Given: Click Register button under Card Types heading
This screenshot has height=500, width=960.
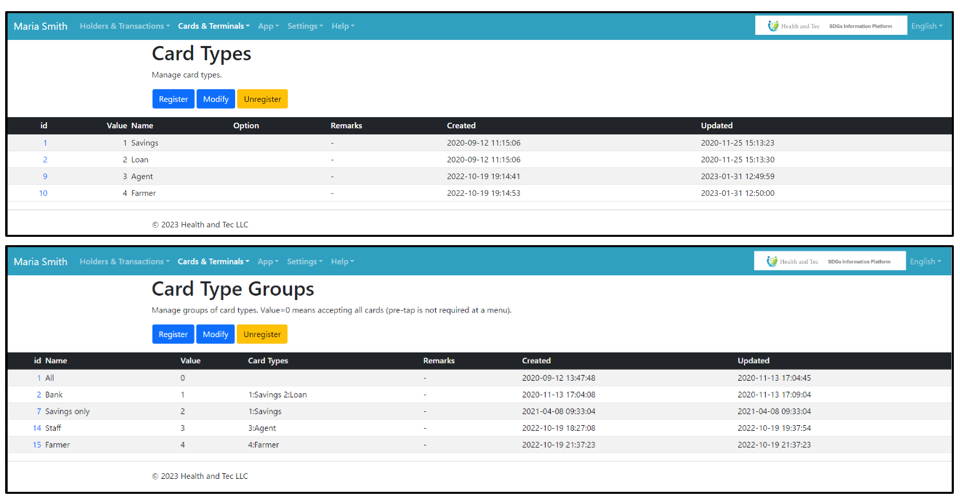Looking at the screenshot, I should (173, 99).
